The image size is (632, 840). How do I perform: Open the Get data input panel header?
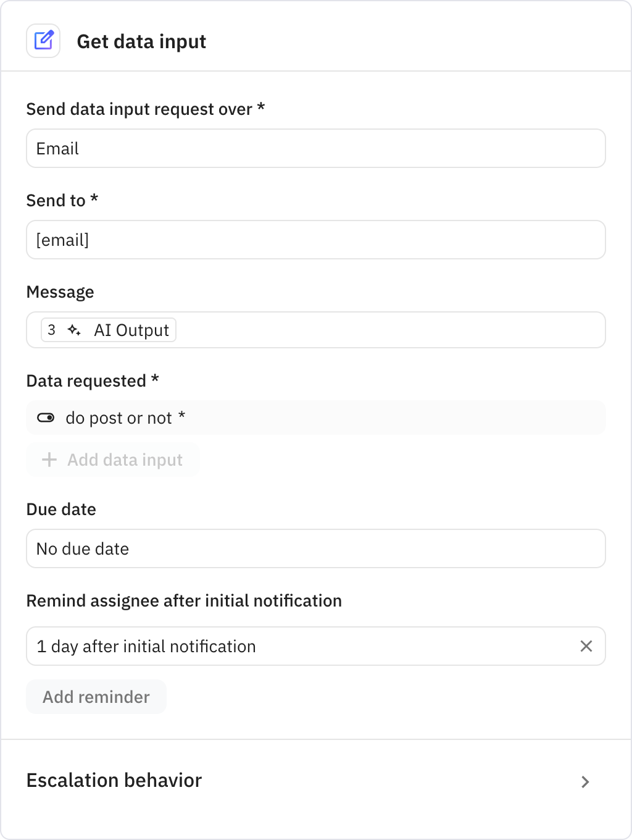click(x=141, y=41)
